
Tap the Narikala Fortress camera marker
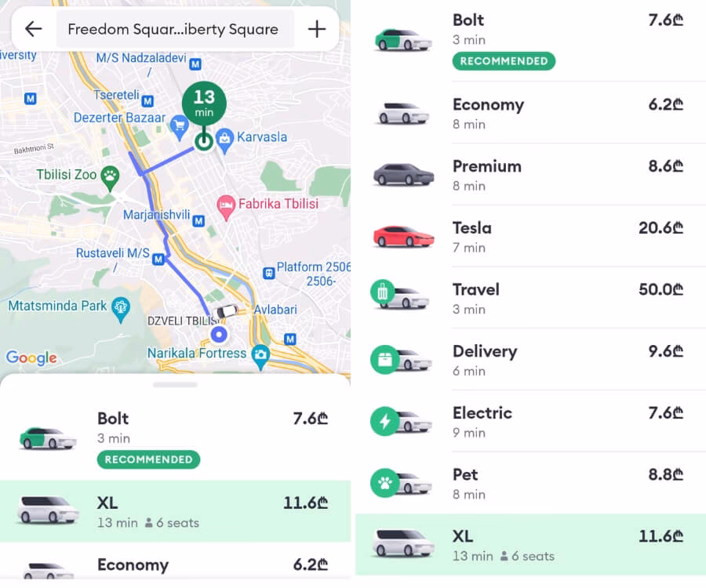pyautogui.click(x=260, y=354)
